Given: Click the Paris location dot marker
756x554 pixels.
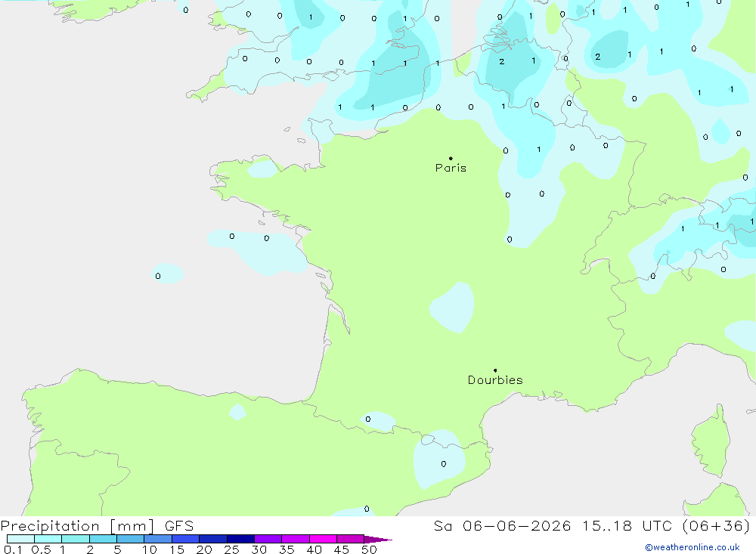Looking at the screenshot, I should pyautogui.click(x=451, y=158).
